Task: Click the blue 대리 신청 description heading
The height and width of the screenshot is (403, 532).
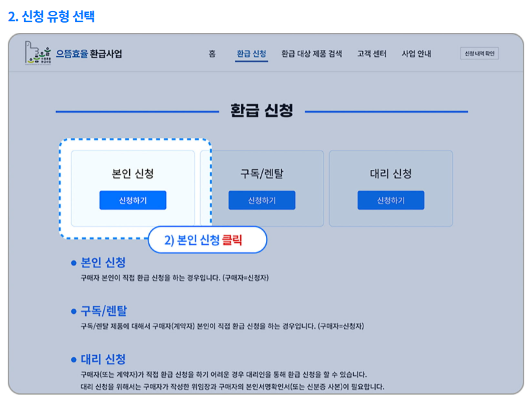Action: pos(103,359)
